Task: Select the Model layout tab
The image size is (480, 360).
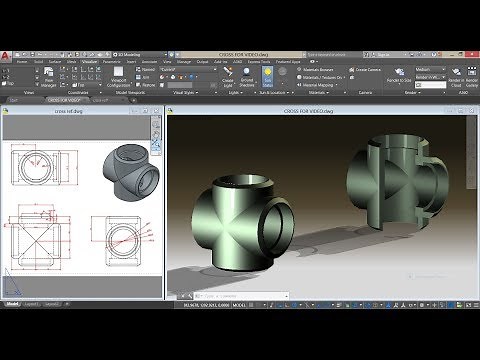Action: coord(12,304)
